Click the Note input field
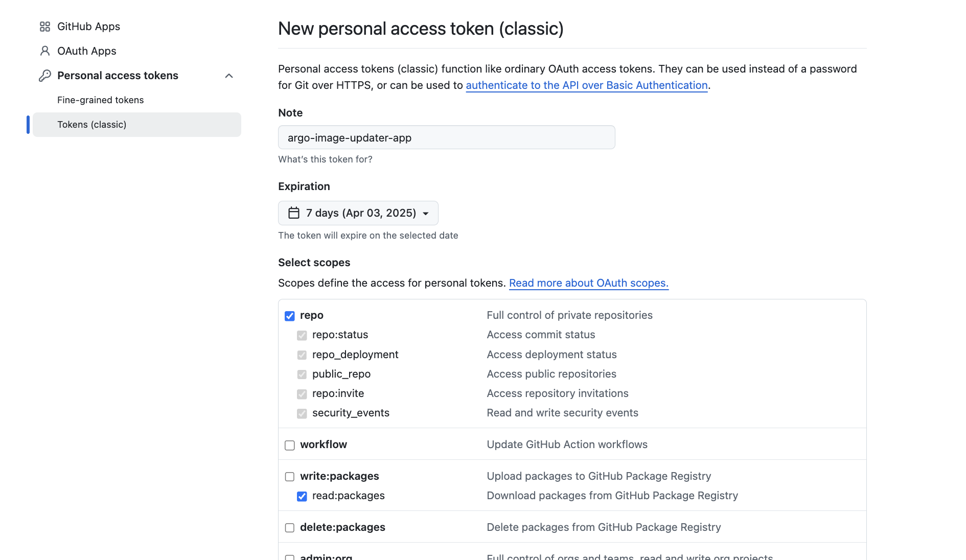 (x=446, y=137)
